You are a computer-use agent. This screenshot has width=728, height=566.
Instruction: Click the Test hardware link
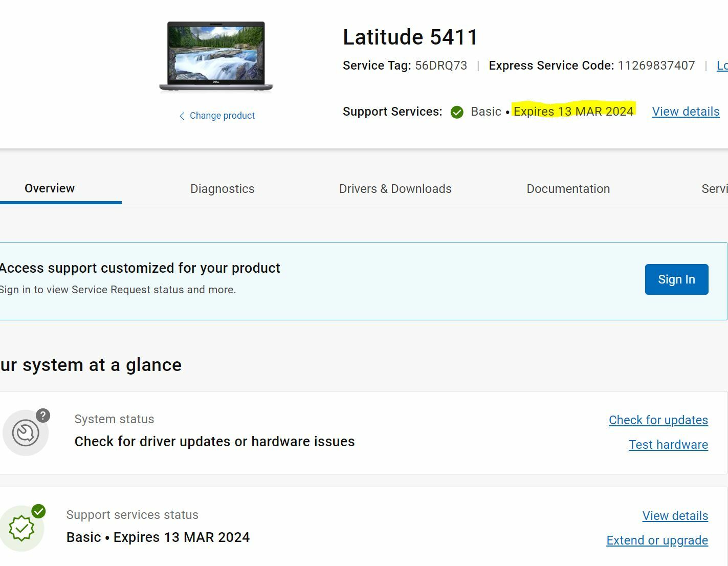(x=668, y=445)
